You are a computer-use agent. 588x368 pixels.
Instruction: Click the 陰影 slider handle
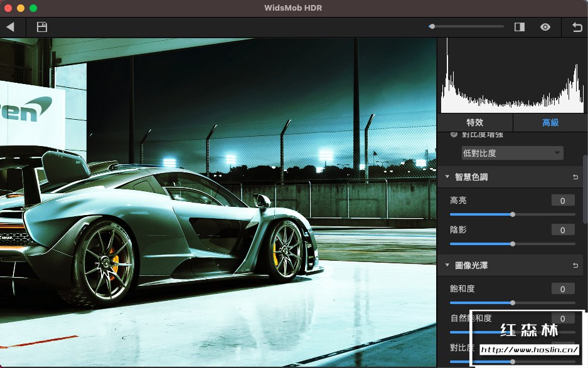(513, 244)
